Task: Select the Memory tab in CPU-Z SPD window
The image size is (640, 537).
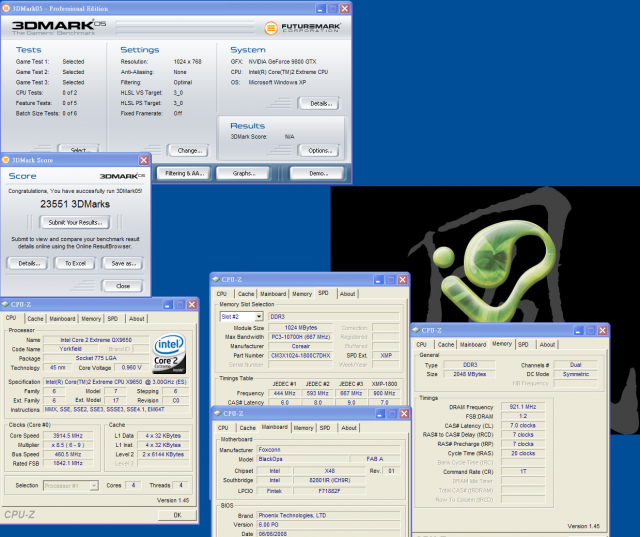Action: 302,294
